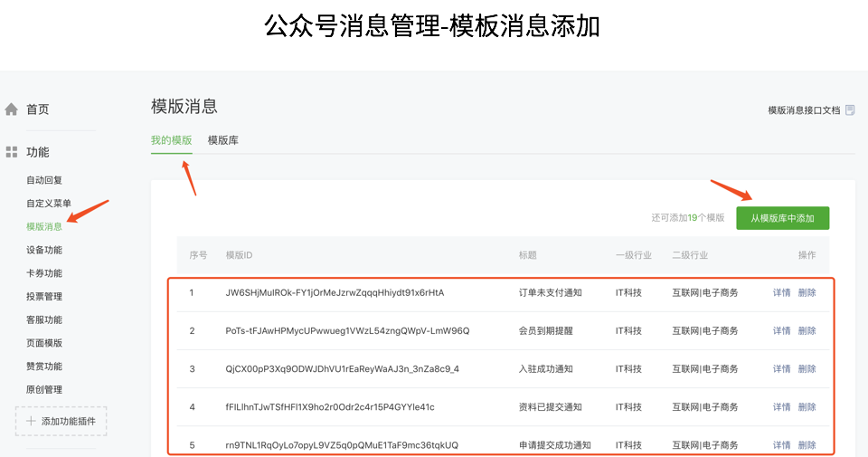Open 投票管理 in the sidebar
The height and width of the screenshot is (457, 868).
click(x=44, y=296)
